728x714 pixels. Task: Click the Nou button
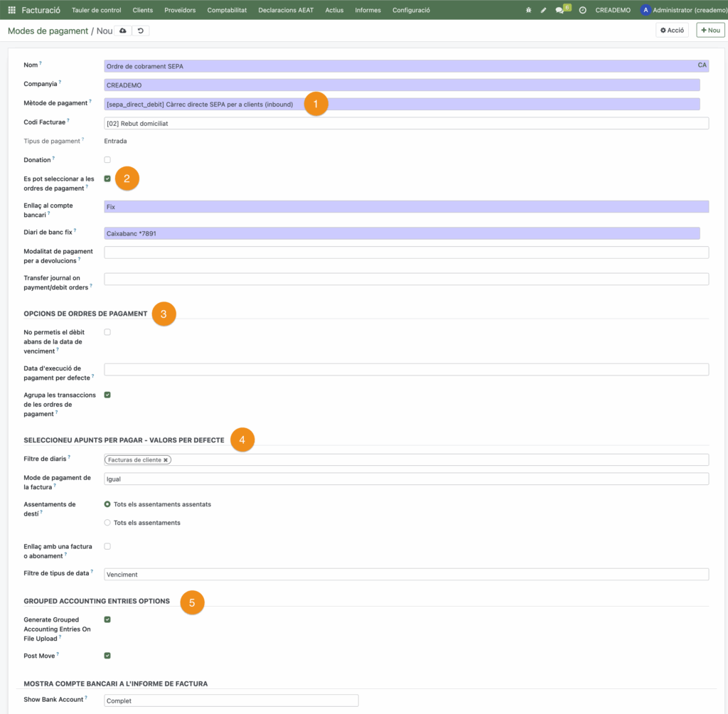[710, 30]
